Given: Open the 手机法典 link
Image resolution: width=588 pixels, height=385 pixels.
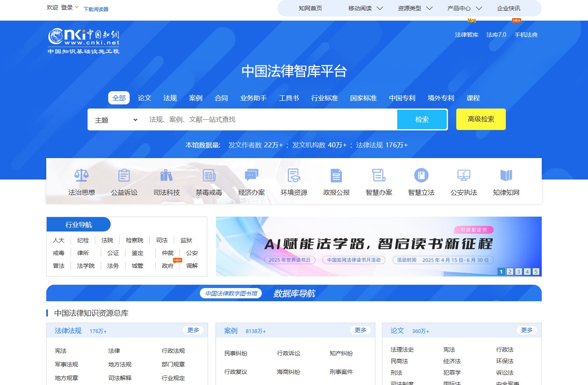Looking at the screenshot, I should 526,35.
